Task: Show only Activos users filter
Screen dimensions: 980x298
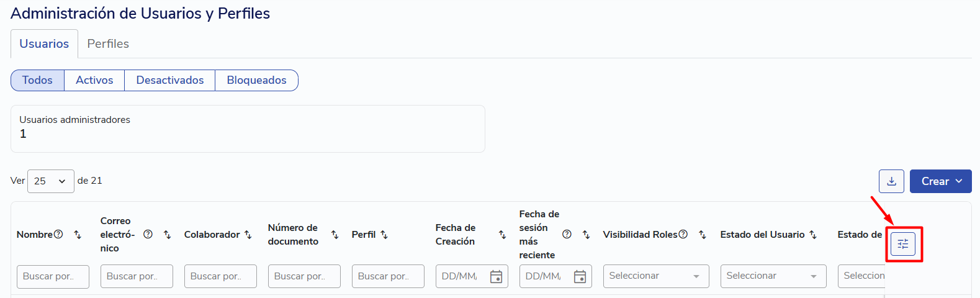Action: point(94,80)
